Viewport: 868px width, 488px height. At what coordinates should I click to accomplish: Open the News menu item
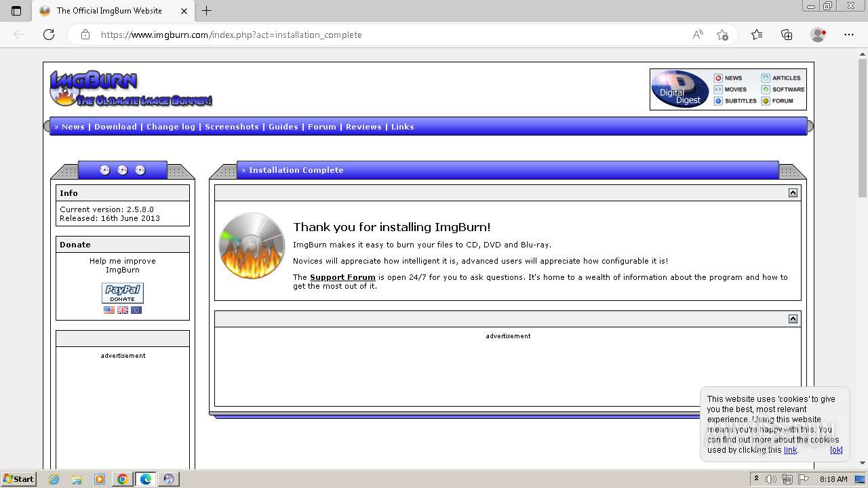pos(73,127)
